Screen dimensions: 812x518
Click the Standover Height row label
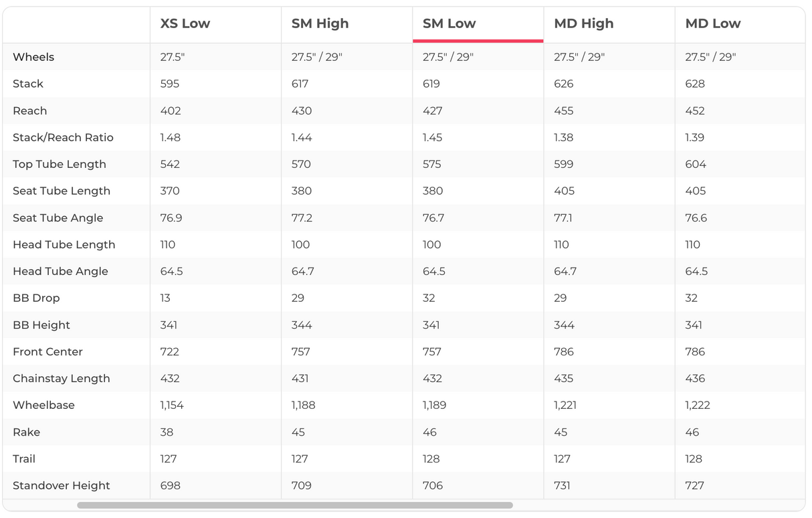[61, 485]
